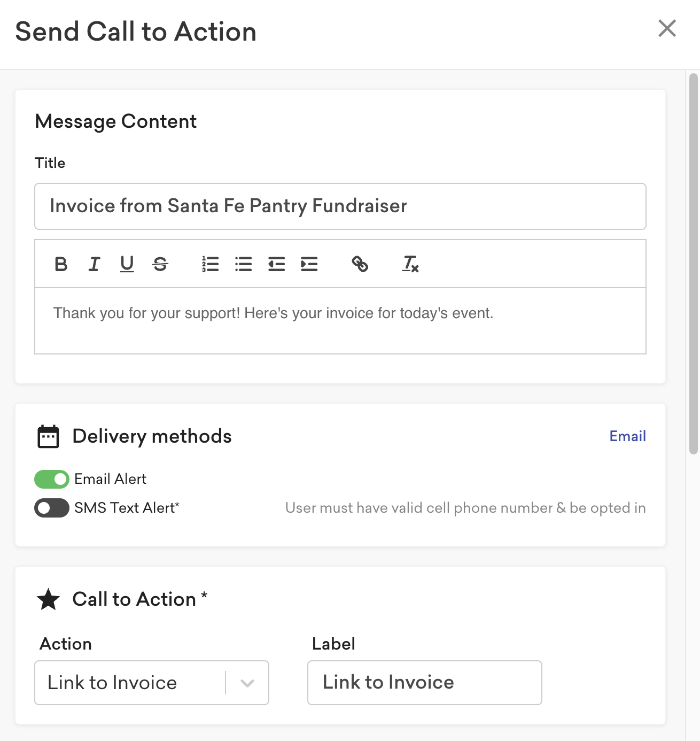Edit the Label text field
Image resolution: width=700 pixels, height=741 pixels.
[425, 683]
